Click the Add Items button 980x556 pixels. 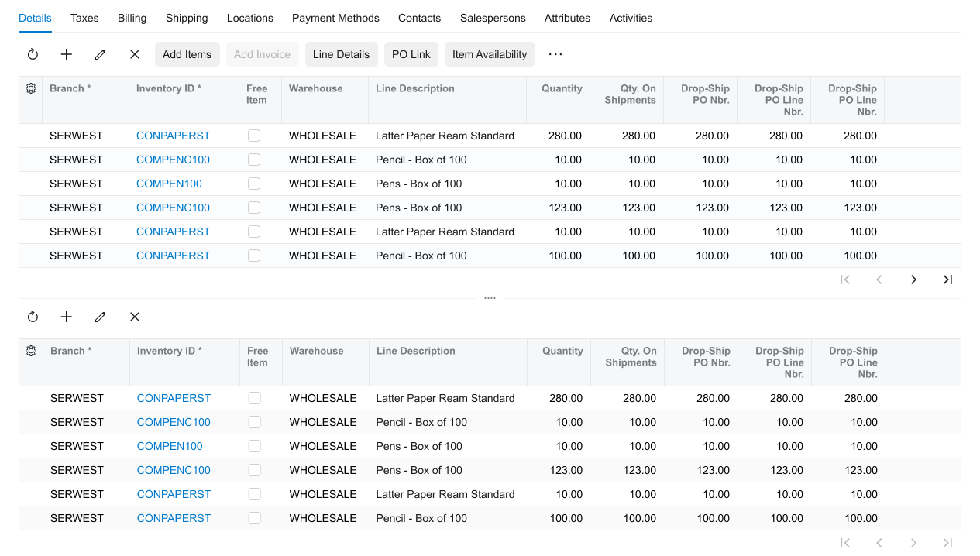click(x=187, y=54)
